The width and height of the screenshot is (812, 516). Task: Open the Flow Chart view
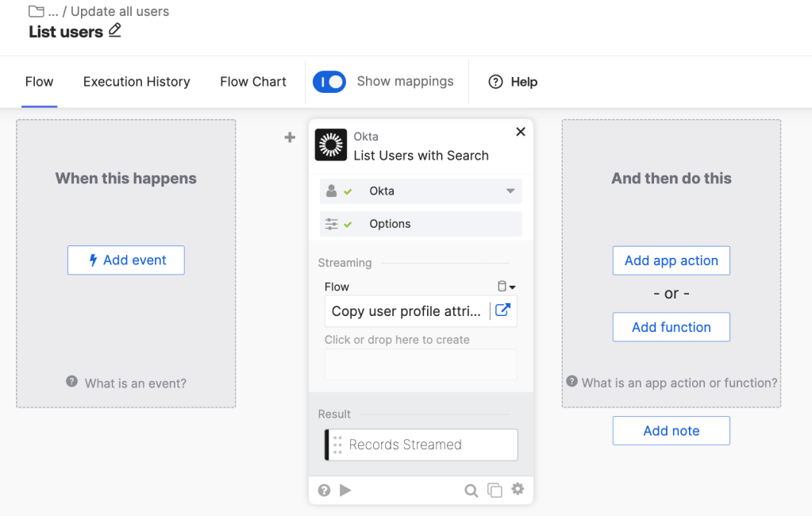tap(252, 81)
